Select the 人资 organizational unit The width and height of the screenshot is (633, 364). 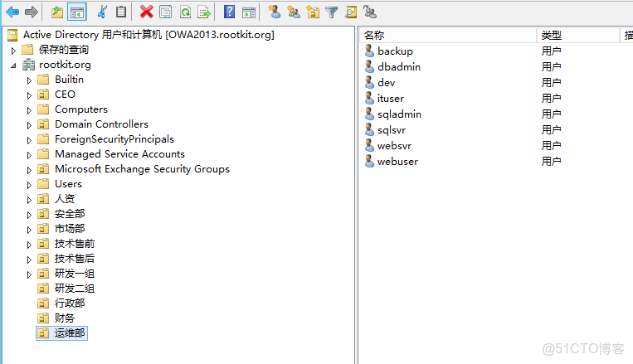(x=65, y=199)
